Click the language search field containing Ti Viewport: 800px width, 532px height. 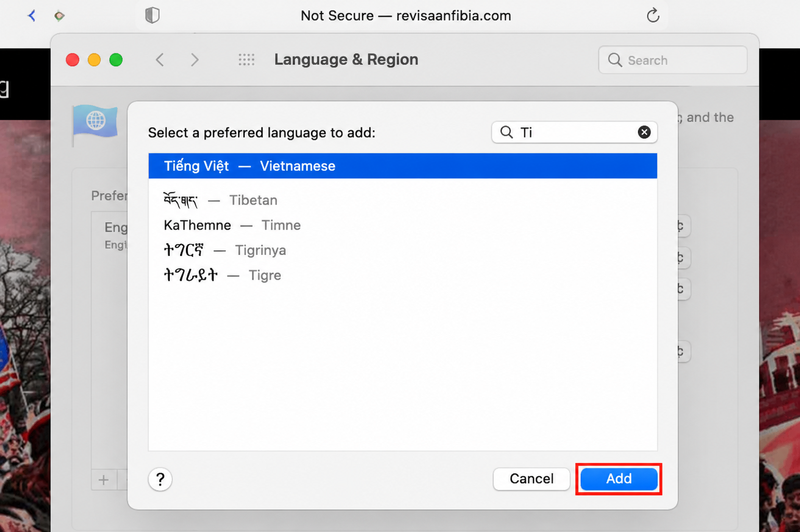(x=574, y=132)
